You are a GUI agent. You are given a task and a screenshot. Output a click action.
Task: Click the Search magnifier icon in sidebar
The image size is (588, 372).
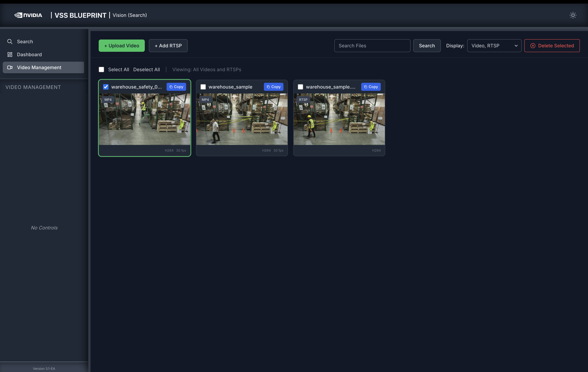pyautogui.click(x=10, y=42)
